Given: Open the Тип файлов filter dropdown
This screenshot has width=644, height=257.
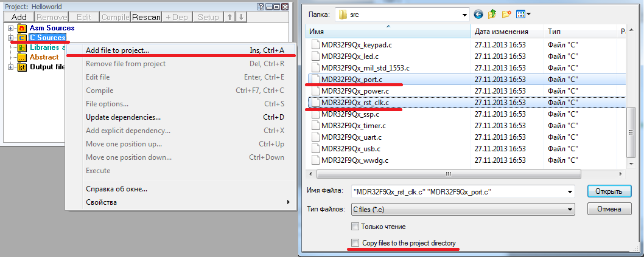Looking at the screenshot, I should click(570, 209).
